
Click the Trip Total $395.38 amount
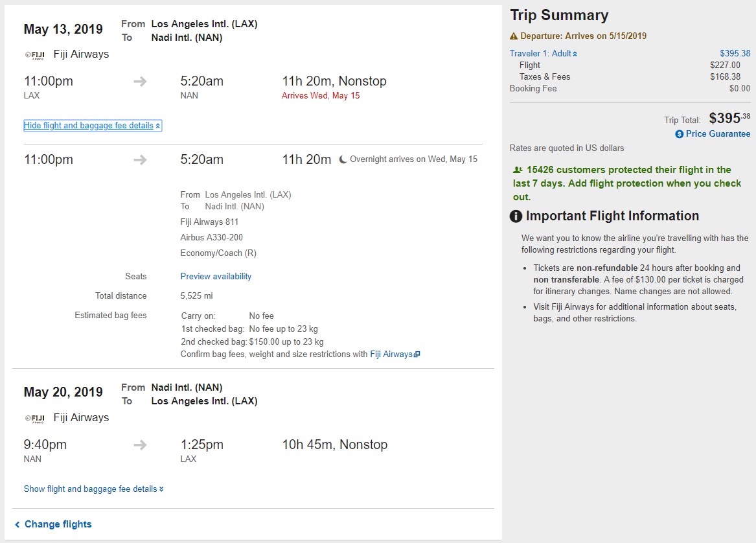coord(729,119)
